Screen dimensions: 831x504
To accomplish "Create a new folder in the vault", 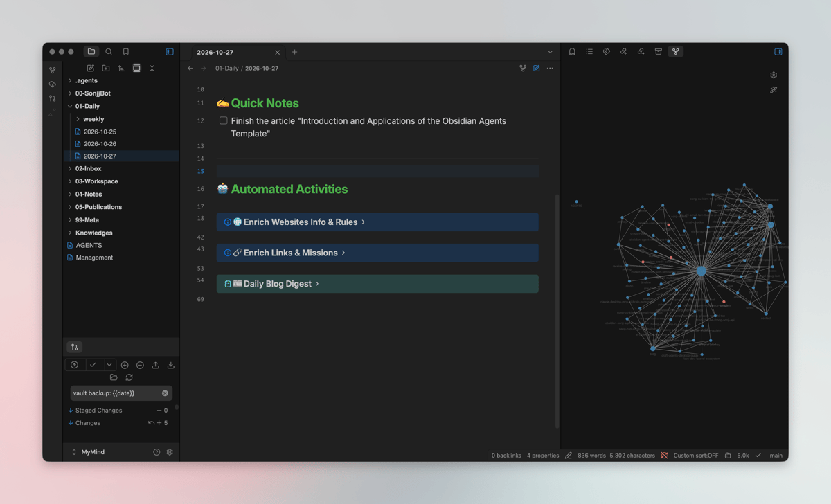I will click(106, 69).
